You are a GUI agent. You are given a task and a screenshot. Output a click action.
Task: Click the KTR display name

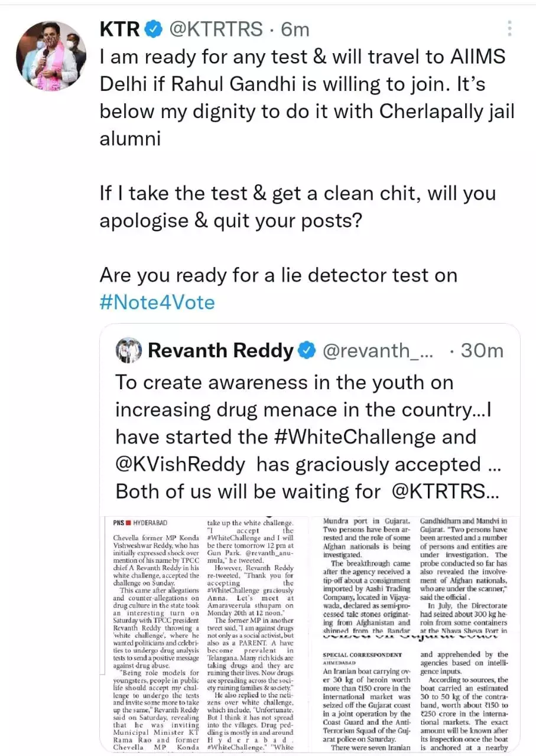point(120,29)
